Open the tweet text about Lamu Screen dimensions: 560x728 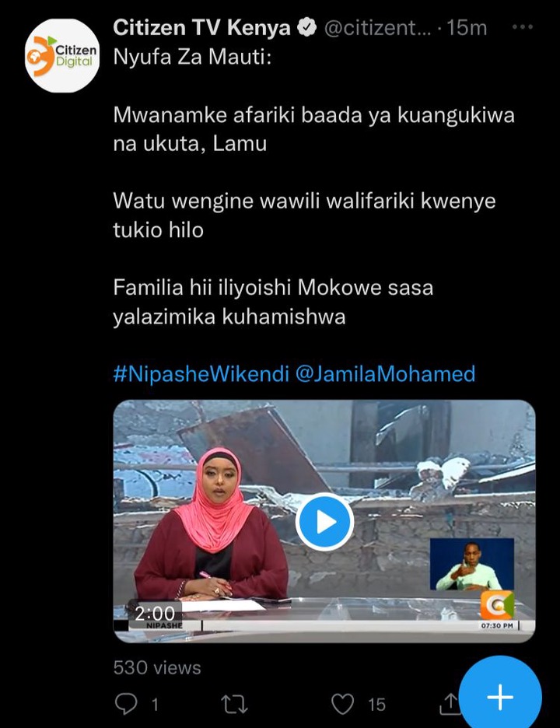[314, 129]
